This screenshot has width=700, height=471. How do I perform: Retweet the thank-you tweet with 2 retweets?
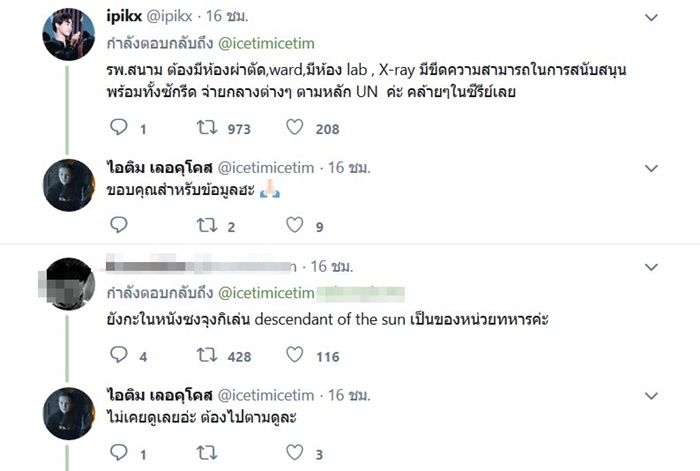point(207,227)
